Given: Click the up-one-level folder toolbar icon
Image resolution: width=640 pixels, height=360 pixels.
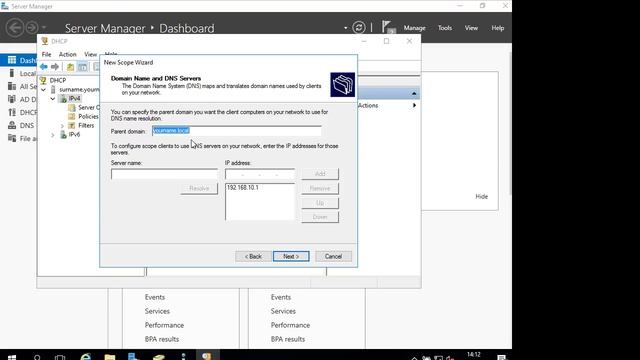Looking at the screenshot, I should (70, 67).
